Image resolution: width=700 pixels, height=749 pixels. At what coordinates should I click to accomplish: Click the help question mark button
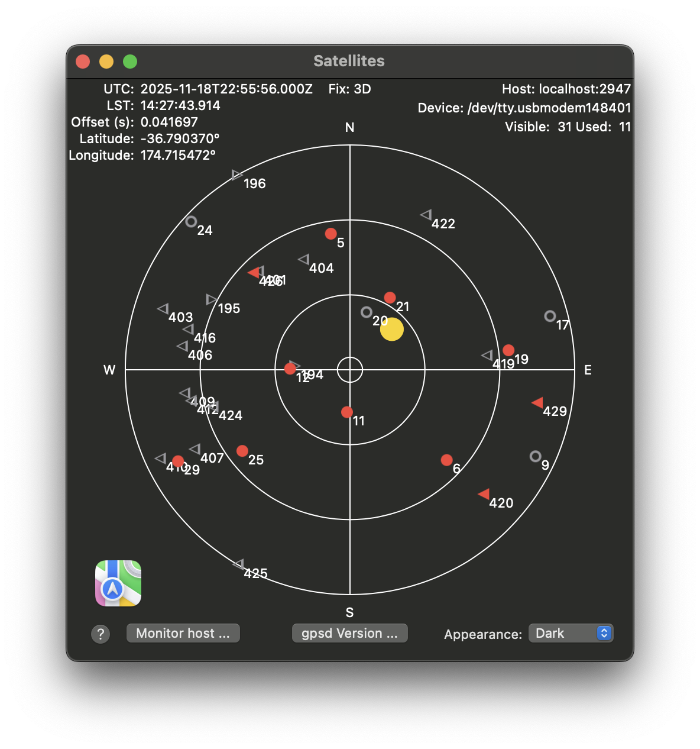[101, 634]
